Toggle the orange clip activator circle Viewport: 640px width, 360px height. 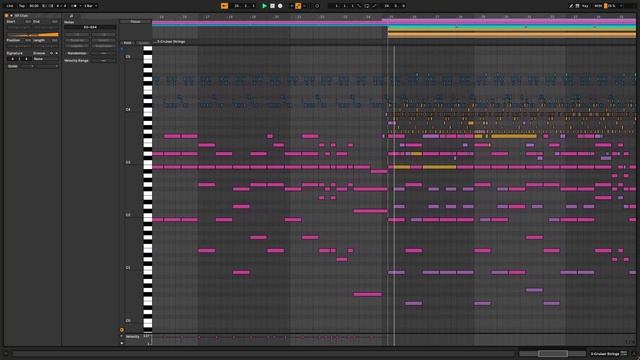(6, 16)
